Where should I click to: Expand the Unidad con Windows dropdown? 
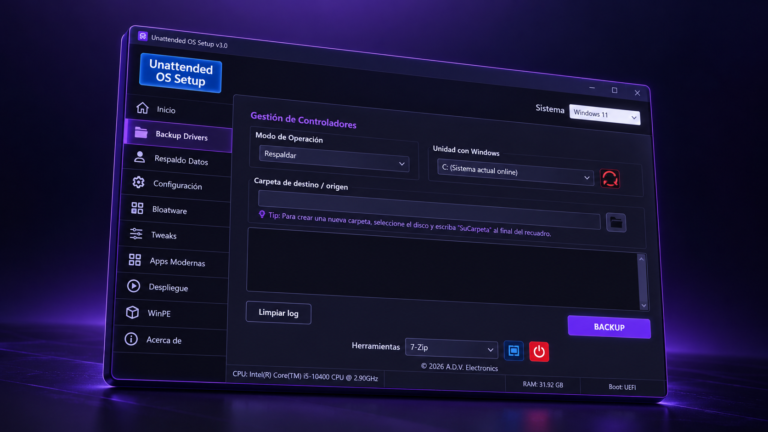point(515,172)
